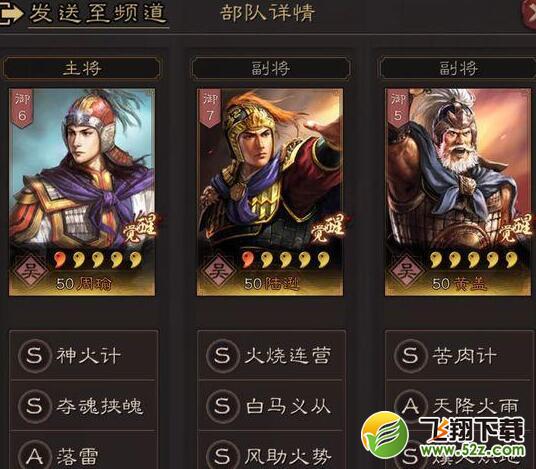
Task: Click the cost 7 banner on 陆逊's card
Action: (210, 108)
